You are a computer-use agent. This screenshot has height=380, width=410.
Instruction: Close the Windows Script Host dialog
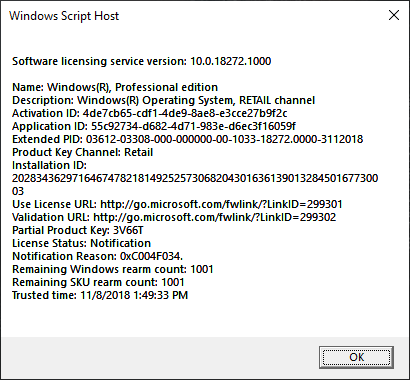pos(394,15)
